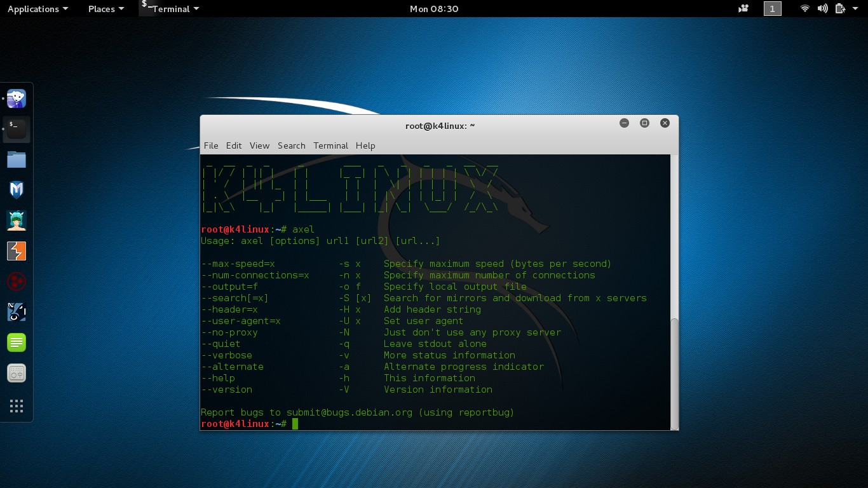The image size is (868, 488).
Task: Open the green Leafpad notes icon
Action: (x=17, y=342)
